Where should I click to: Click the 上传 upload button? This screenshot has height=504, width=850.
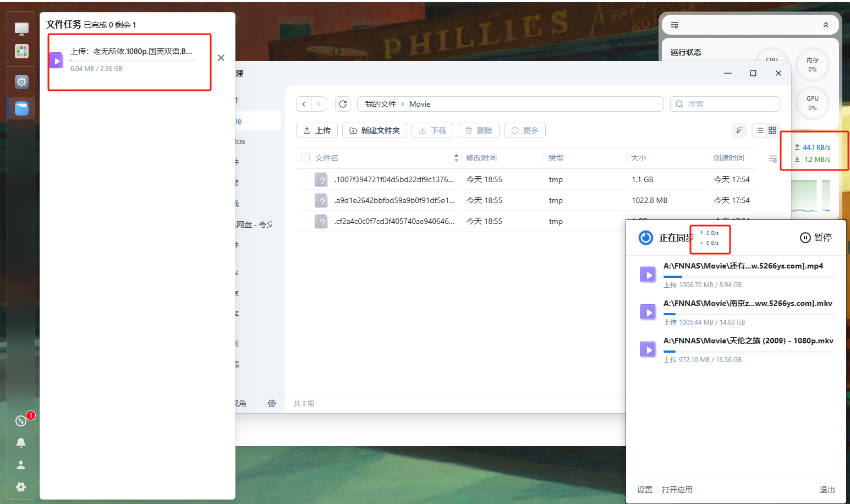pos(317,130)
